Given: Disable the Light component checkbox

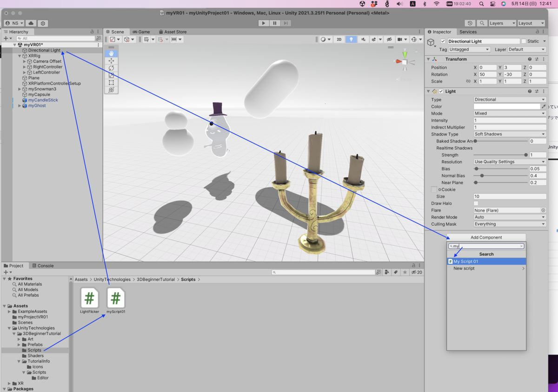Looking at the screenshot, I should point(441,91).
